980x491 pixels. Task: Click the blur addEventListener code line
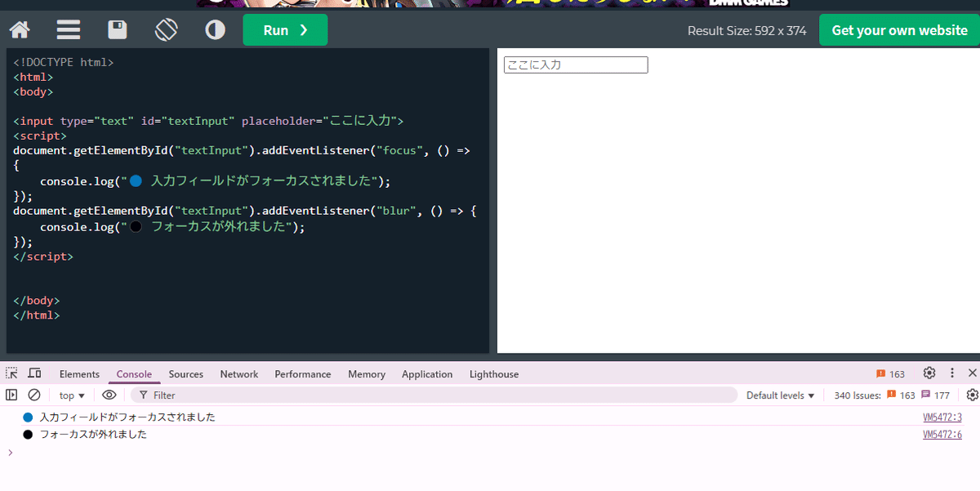pyautogui.click(x=245, y=211)
